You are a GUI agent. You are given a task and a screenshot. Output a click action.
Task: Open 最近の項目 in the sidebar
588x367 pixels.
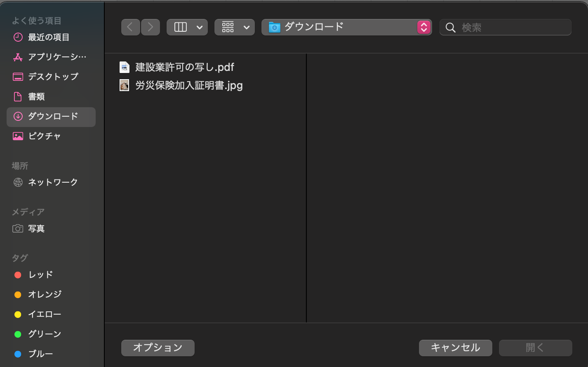(x=51, y=37)
